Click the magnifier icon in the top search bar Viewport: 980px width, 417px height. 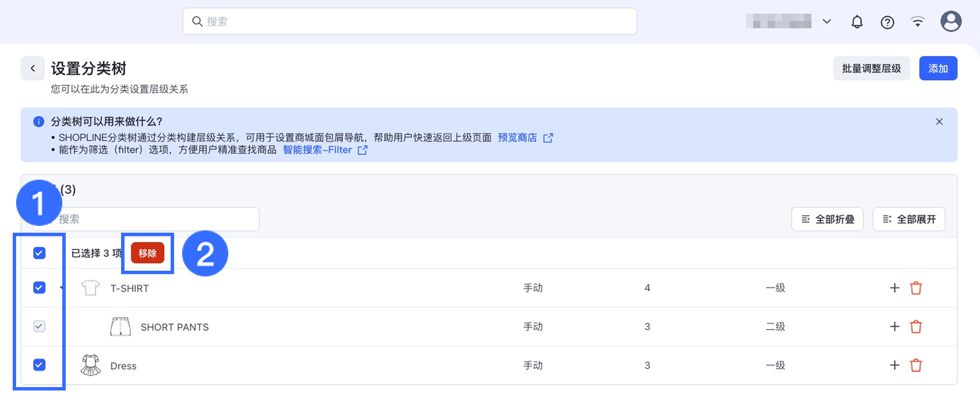pyautogui.click(x=197, y=21)
